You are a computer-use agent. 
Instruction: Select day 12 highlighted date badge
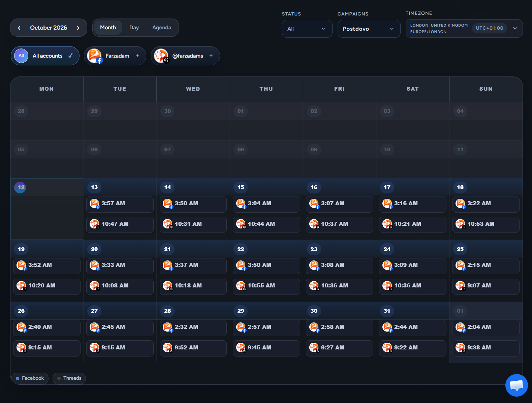click(20, 187)
